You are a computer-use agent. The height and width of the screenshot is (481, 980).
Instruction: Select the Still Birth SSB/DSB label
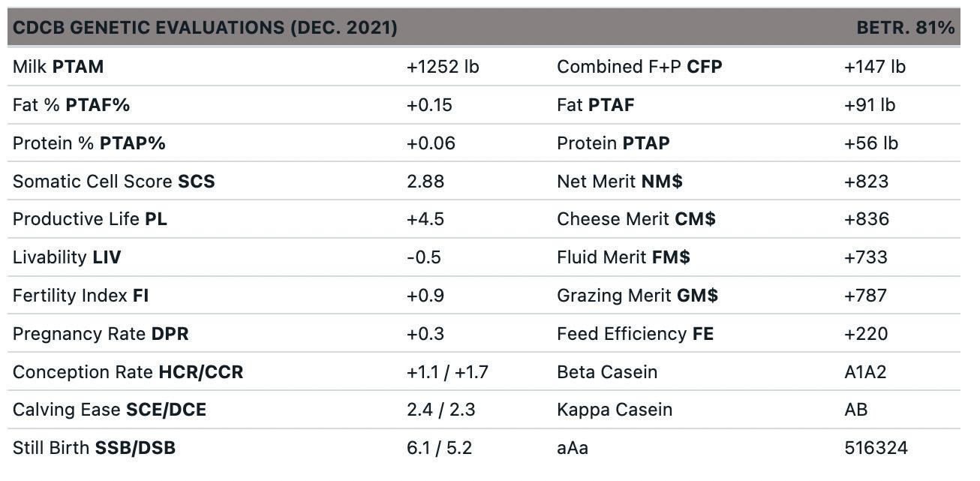tap(94, 448)
